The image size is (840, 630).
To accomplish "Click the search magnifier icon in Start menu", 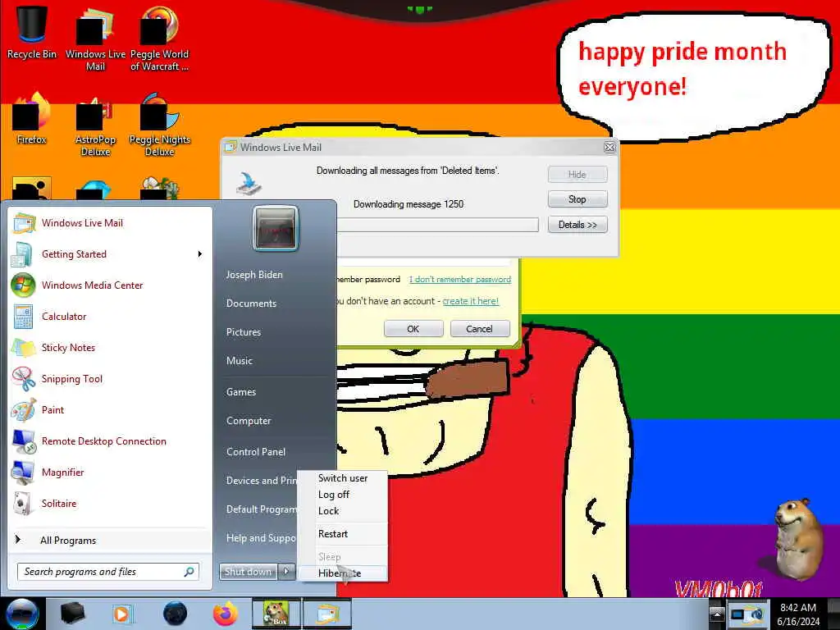I will (x=189, y=572).
